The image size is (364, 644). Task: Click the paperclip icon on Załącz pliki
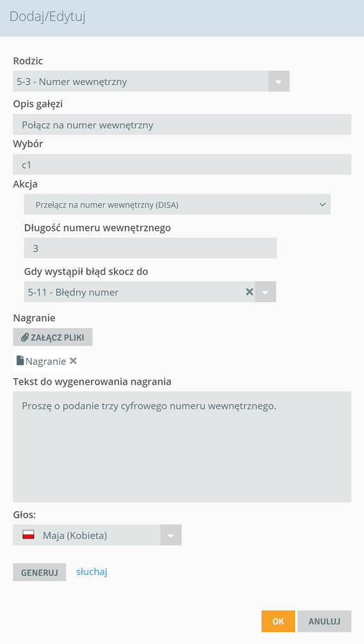(25, 337)
